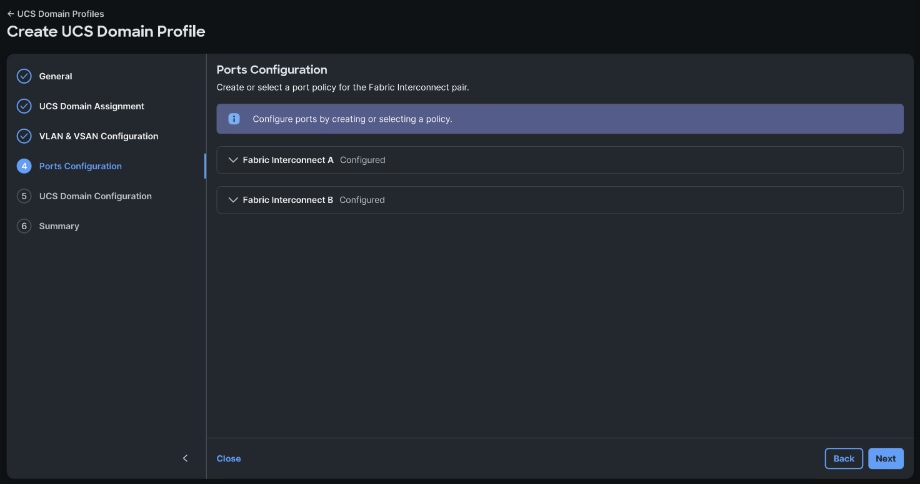The width and height of the screenshot is (920, 484).
Task: Select Ports Configuration step
Action: click(80, 166)
